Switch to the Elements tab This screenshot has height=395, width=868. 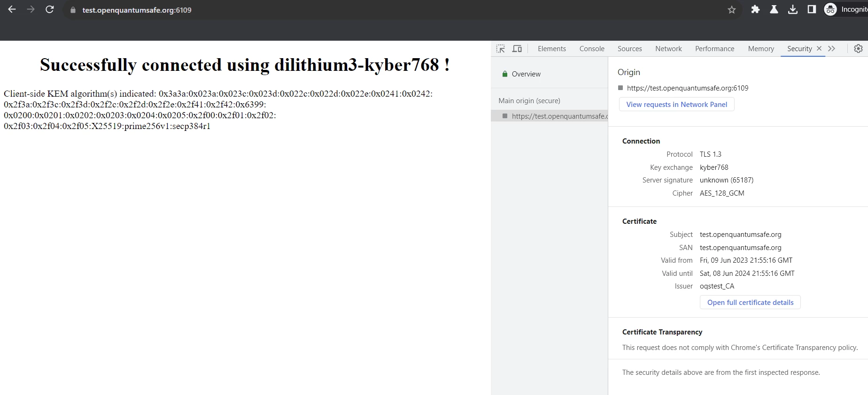(552, 49)
